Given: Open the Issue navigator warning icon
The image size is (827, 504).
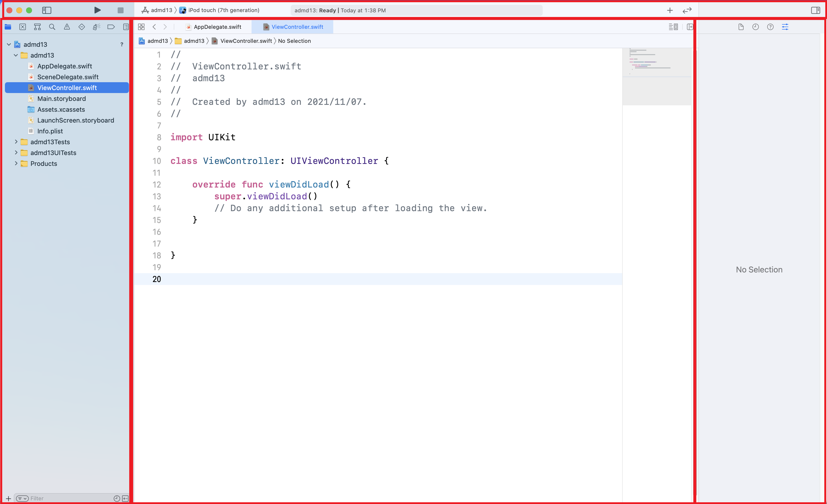Looking at the screenshot, I should tap(67, 27).
